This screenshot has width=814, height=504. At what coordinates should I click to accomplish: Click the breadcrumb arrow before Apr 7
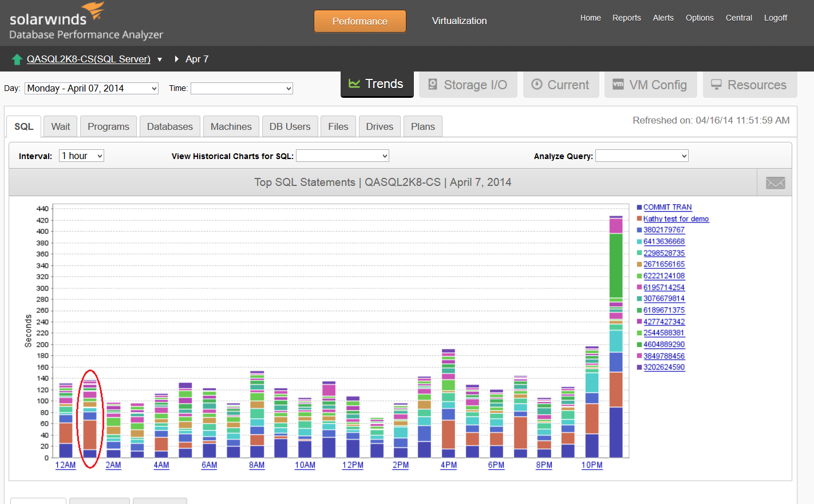177,59
